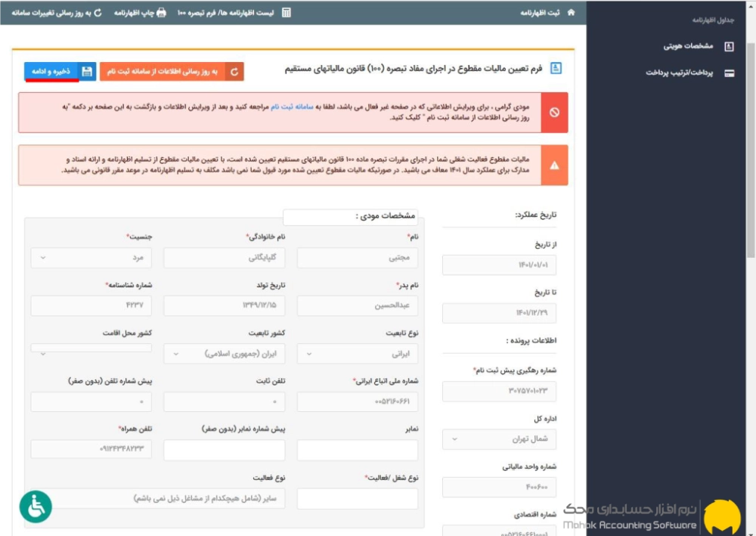The image size is (756, 536).
Task: Open the ثبت اظهارنامه menu item
Action: pyautogui.click(x=540, y=13)
